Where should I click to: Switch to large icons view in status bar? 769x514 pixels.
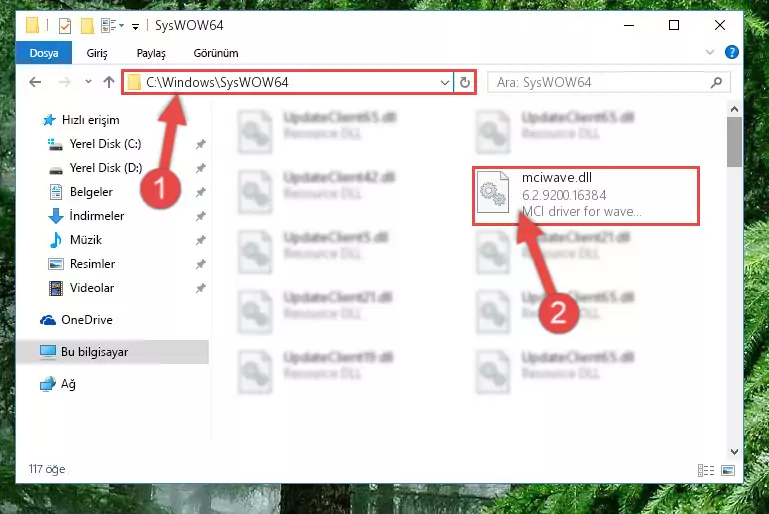(x=728, y=470)
